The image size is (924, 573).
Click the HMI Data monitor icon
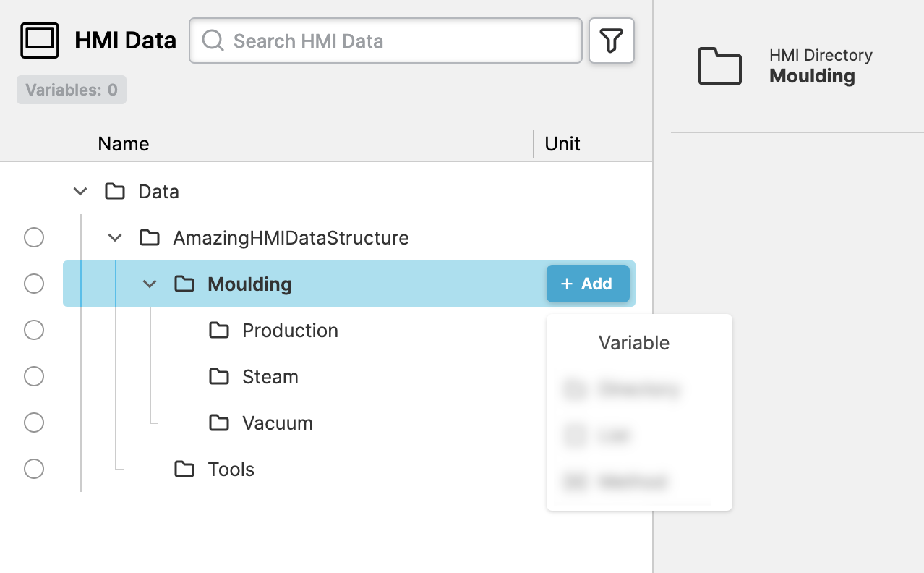click(x=40, y=41)
